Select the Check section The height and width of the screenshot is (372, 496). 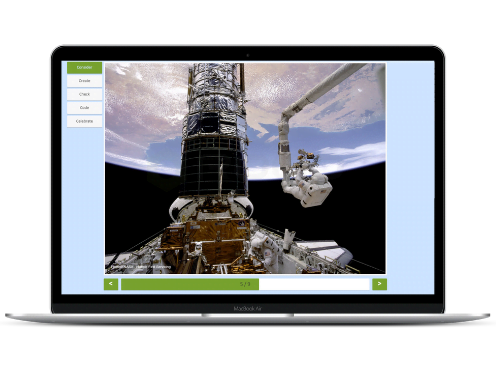pyautogui.click(x=84, y=94)
